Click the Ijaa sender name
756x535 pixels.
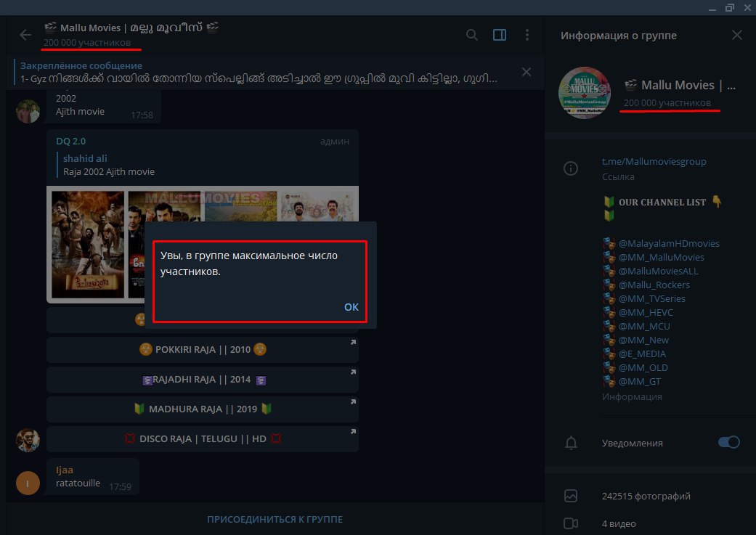click(65, 470)
